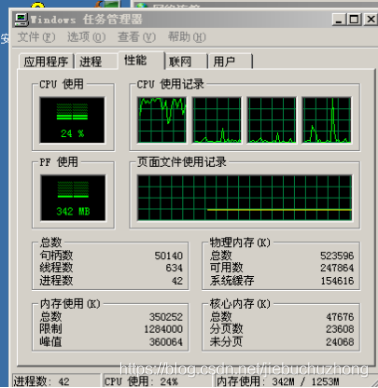
Task: Click the first CPU usage history graph
Action: coord(162,120)
